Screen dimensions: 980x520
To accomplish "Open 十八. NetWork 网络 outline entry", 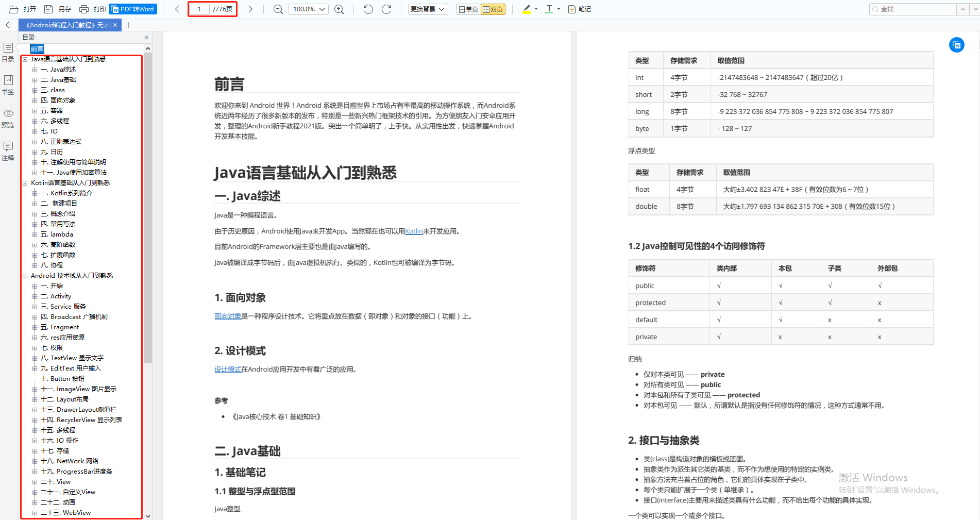I will pyautogui.click(x=70, y=461).
